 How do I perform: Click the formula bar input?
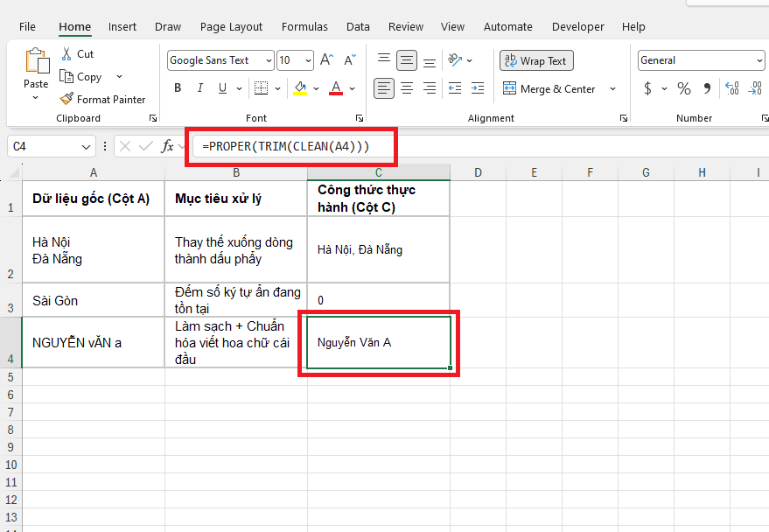(x=480, y=146)
